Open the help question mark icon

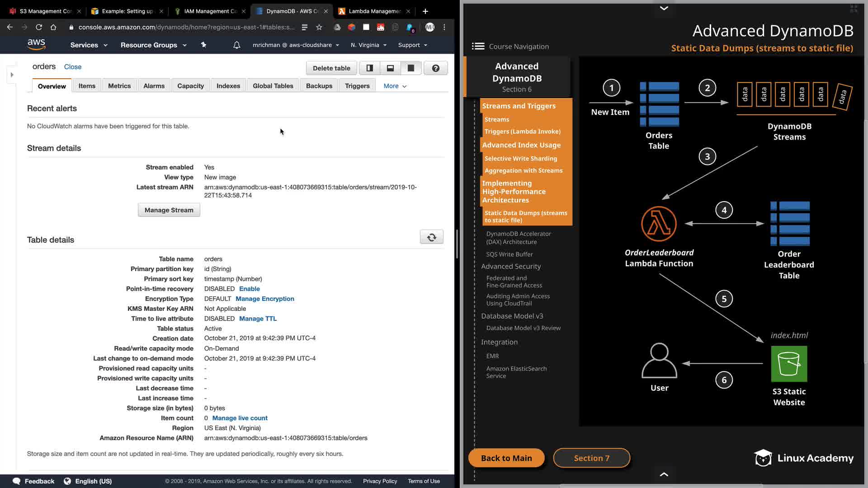[435, 68]
